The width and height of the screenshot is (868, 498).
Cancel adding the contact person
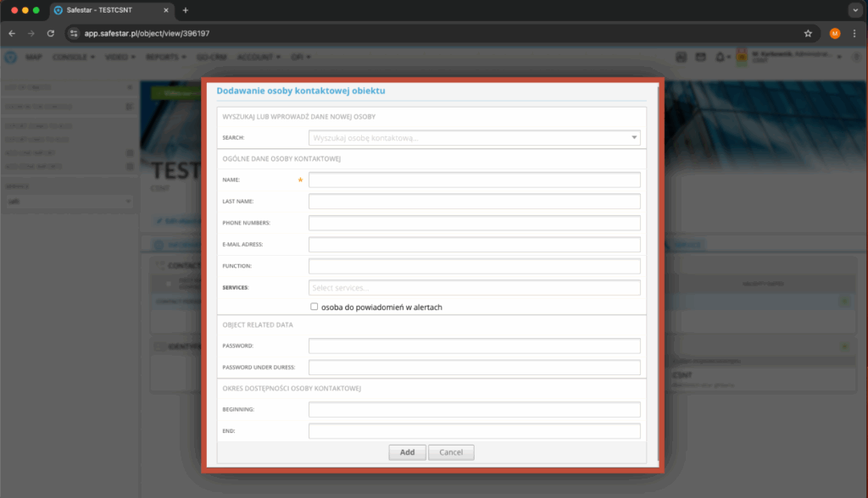pyautogui.click(x=451, y=452)
